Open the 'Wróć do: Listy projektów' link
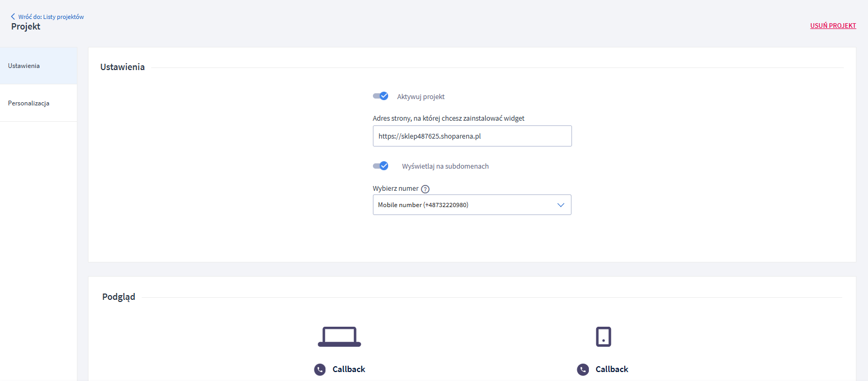This screenshot has width=868, height=381. click(x=51, y=17)
